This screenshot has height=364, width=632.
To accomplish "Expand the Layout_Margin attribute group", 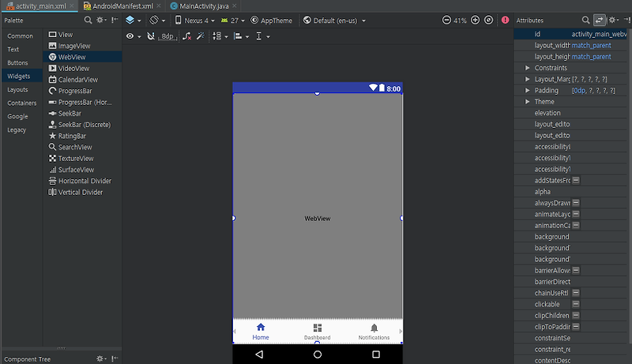I will click(x=527, y=79).
